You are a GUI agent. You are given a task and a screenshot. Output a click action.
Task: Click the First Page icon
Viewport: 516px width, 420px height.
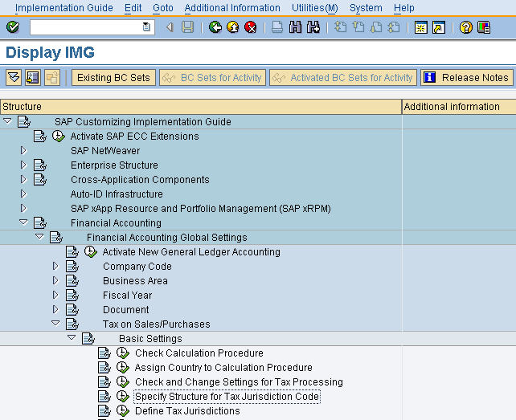(x=340, y=27)
